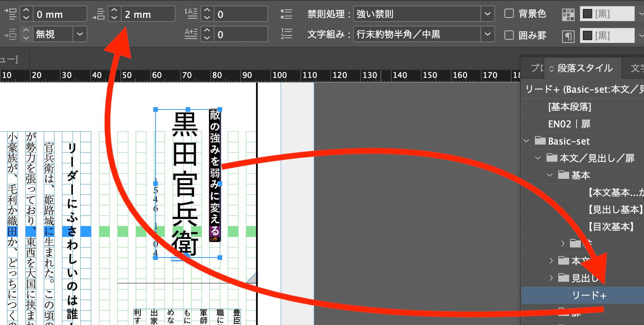
Task: Select the EN02｜扉 paragraph style
Action: (569, 124)
